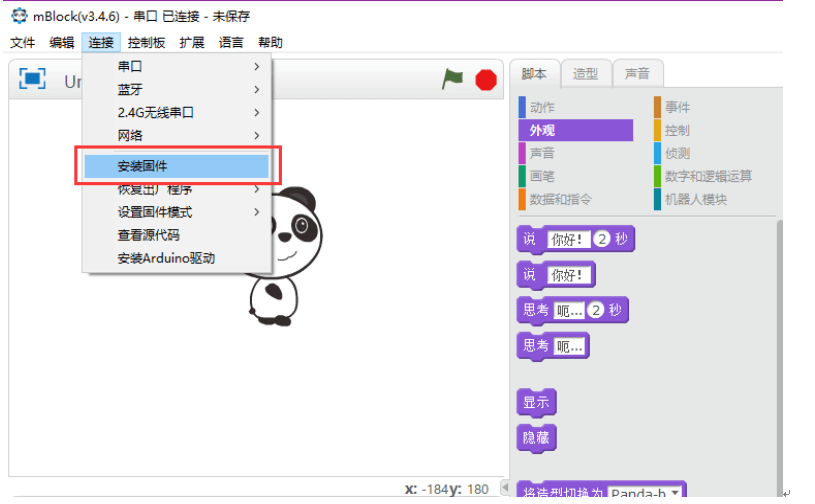Select the 画笔 block category
Viewport: 815px width, 504px height.
click(576, 176)
